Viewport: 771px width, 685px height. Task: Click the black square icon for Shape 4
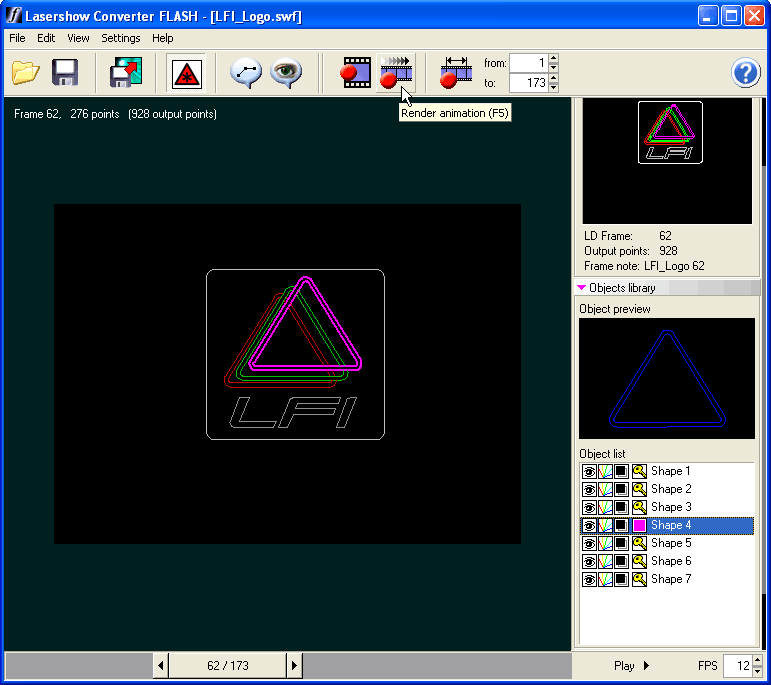(x=622, y=525)
